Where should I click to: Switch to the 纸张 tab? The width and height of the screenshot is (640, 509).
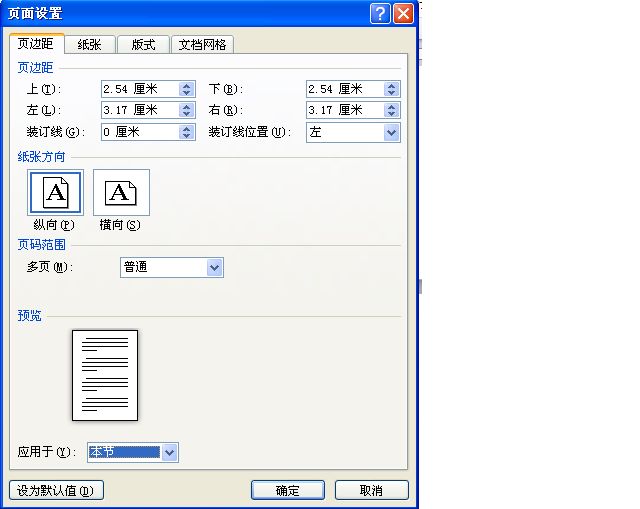pyautogui.click(x=90, y=44)
